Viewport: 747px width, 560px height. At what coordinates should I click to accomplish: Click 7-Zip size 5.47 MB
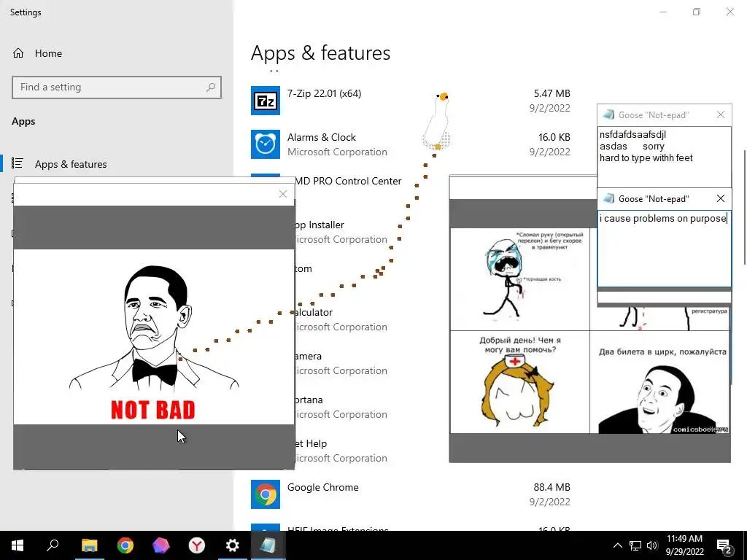pos(551,94)
